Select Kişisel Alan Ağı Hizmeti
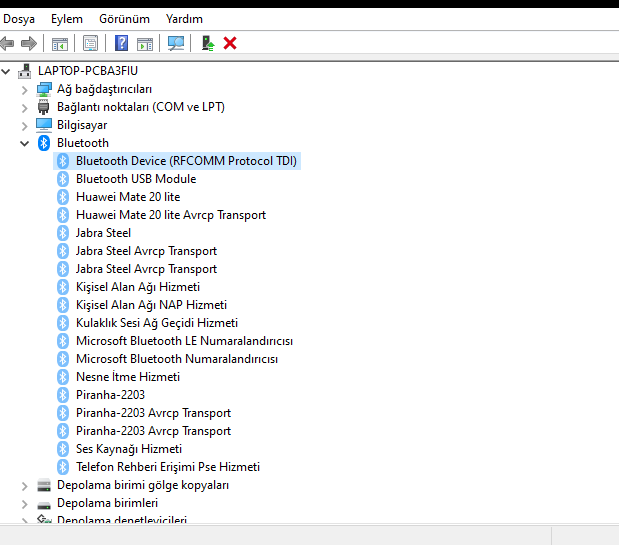Image resolution: width=619 pixels, height=545 pixels. tap(138, 287)
